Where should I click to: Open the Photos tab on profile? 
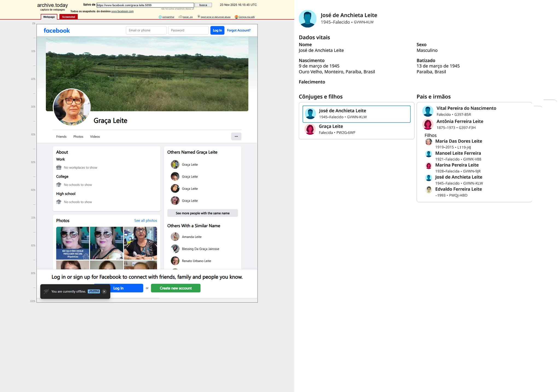[x=78, y=137]
